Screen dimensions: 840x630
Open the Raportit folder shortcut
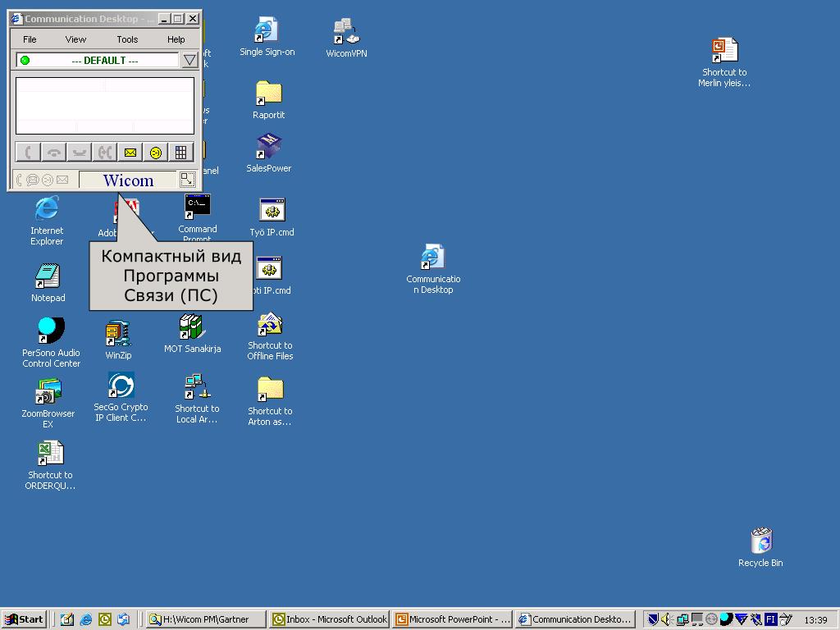[268, 99]
